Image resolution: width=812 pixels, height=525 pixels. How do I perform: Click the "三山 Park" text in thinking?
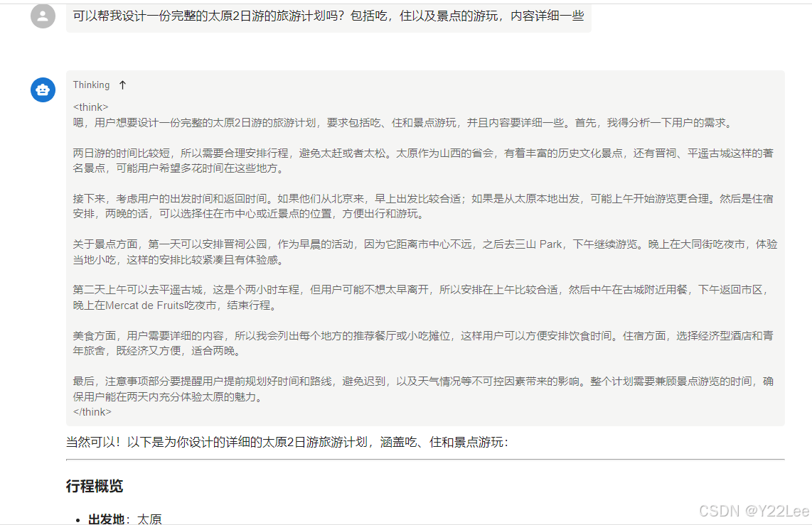[x=539, y=244]
